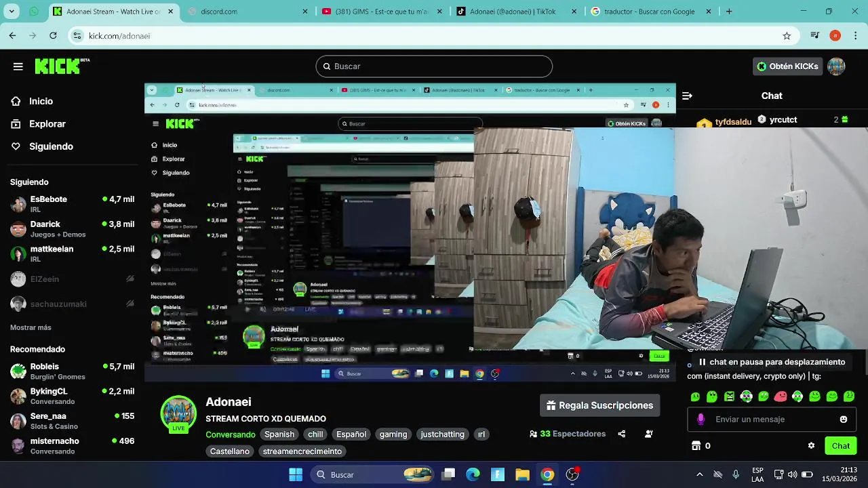This screenshot has width=868, height=488.
Task: Select the Spanish tag
Action: 279,434
